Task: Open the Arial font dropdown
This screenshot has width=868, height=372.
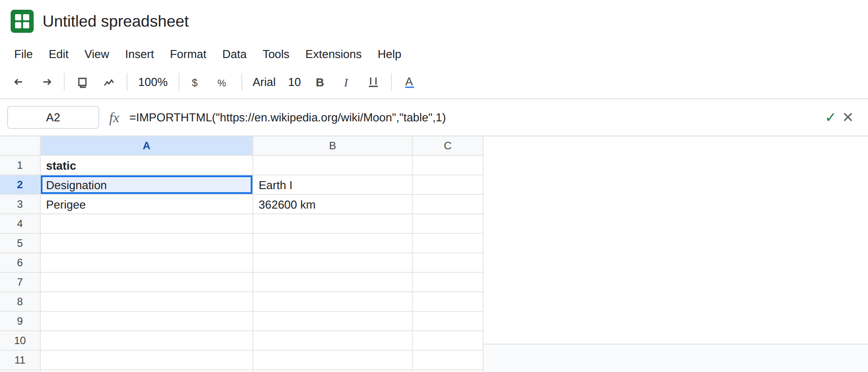Action: tap(264, 82)
